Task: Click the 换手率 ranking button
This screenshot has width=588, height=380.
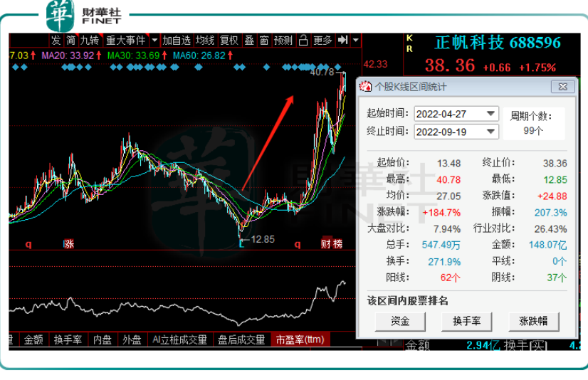Action: tap(466, 321)
